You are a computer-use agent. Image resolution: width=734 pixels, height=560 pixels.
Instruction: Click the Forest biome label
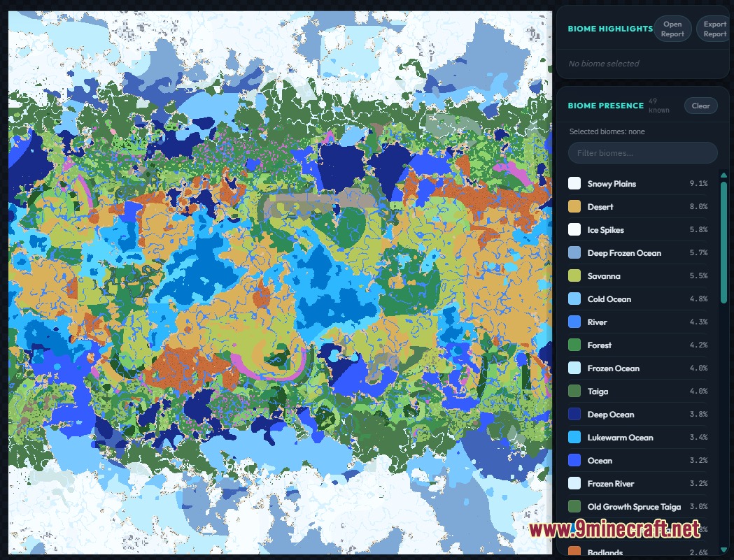pos(600,345)
